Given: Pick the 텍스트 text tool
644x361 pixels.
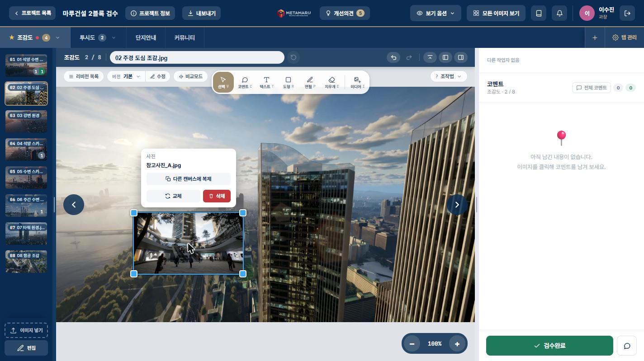Looking at the screenshot, I should [x=266, y=82].
